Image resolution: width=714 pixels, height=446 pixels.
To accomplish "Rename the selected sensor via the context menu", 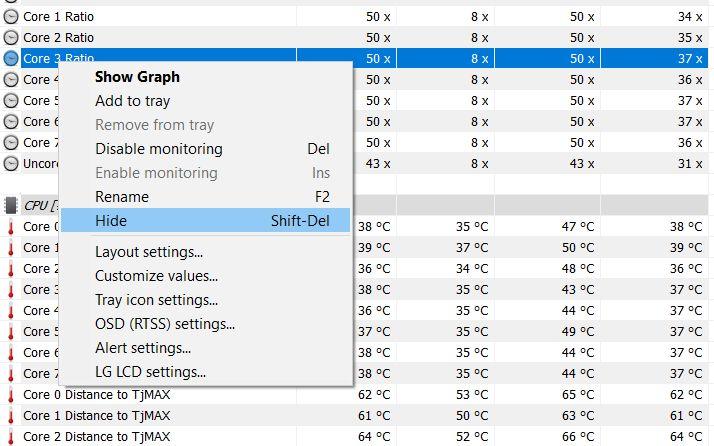I will (121, 197).
